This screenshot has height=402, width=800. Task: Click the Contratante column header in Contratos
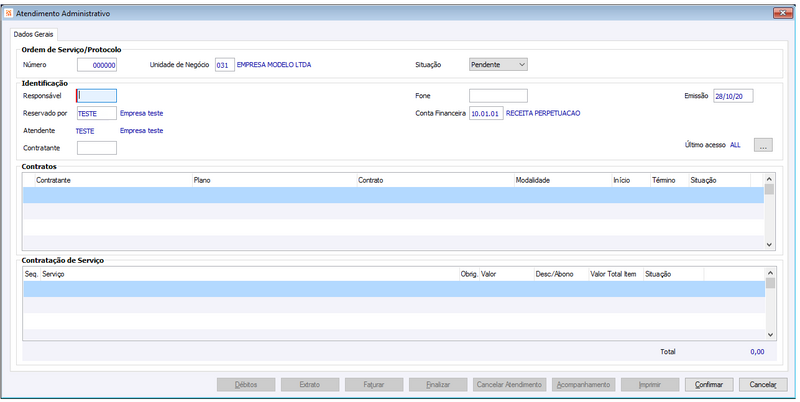click(113, 180)
